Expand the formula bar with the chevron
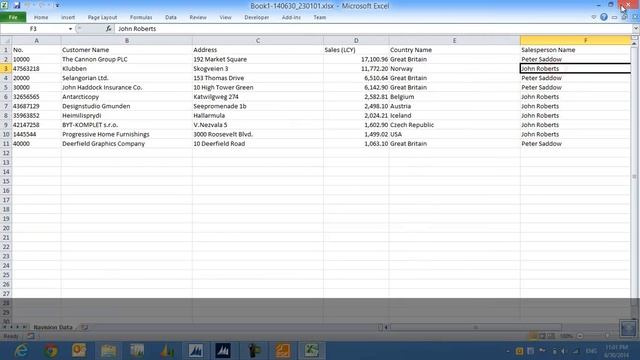 tap(636, 29)
